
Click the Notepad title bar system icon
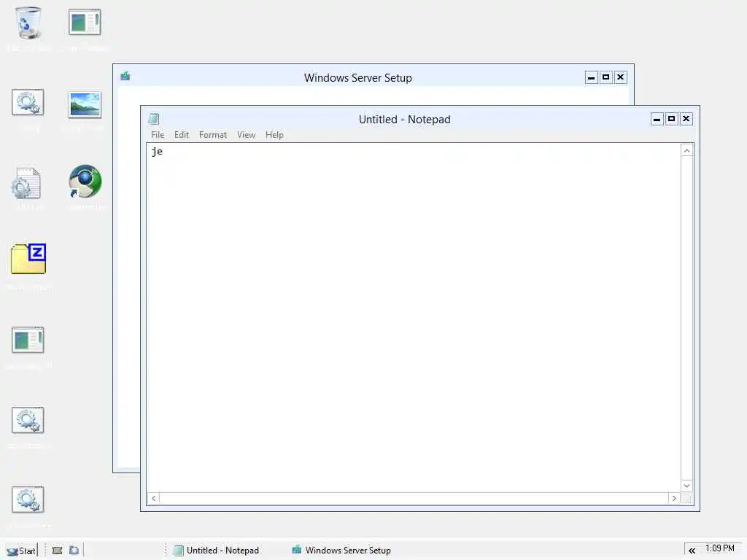coord(153,119)
